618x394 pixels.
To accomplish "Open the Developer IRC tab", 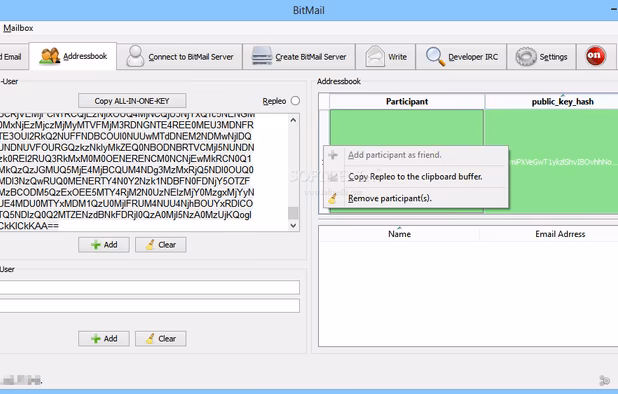I will click(461, 57).
